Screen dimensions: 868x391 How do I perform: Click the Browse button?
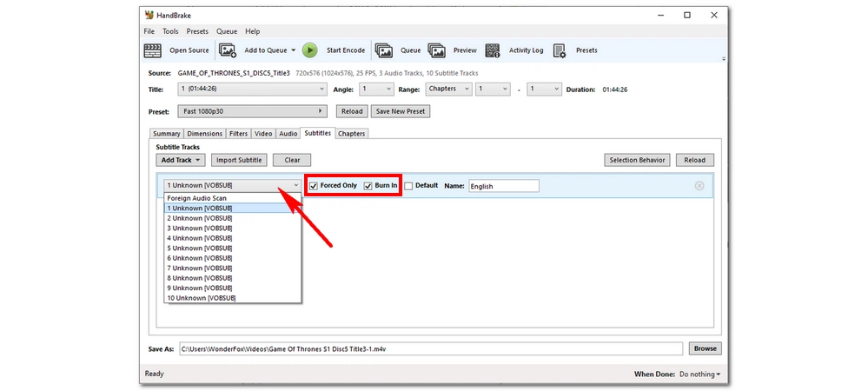click(706, 348)
